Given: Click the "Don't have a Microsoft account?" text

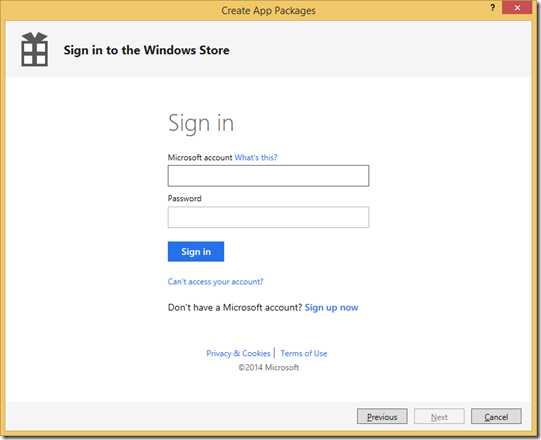Looking at the screenshot, I should click(x=235, y=307).
